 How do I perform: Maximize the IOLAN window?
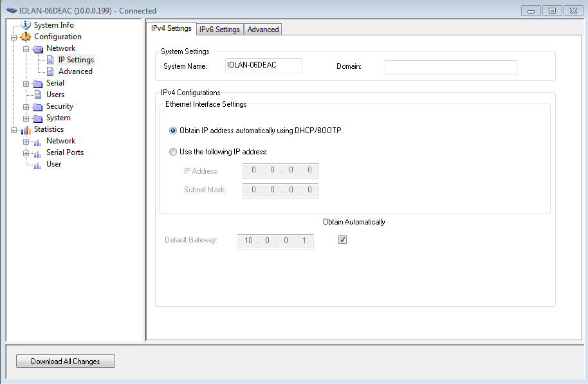(552, 11)
